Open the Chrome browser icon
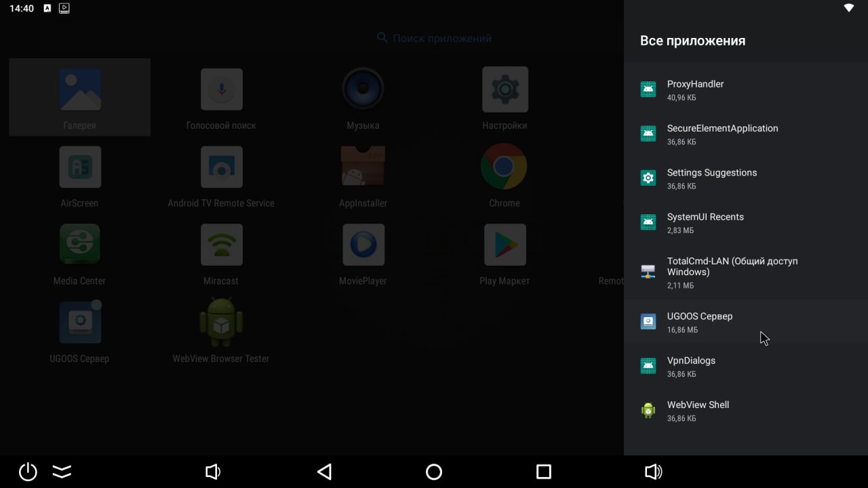Image resolution: width=868 pixels, height=488 pixels. pyautogui.click(x=504, y=167)
